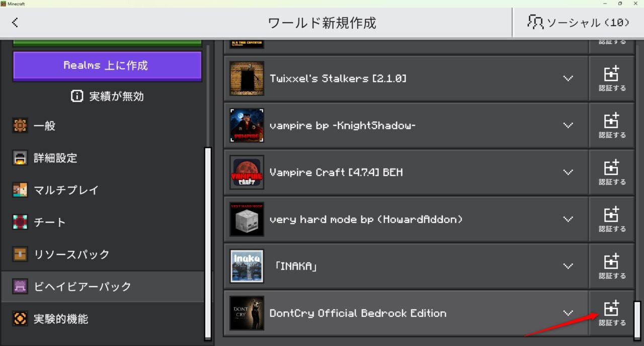Click the left sidebar scrollbar
This screenshot has height=346, width=644.
coord(208,243)
